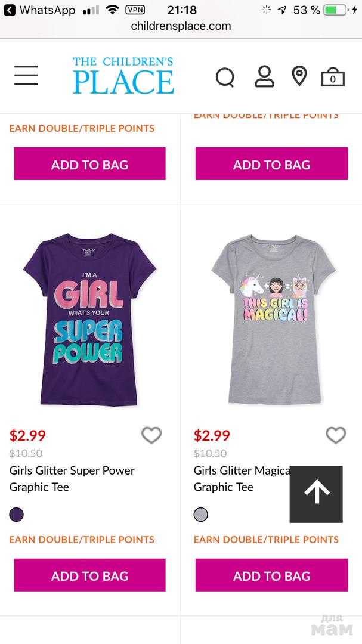This screenshot has width=362, height=644.
Task: Open the purple Super Power tee image
Action: (89, 319)
